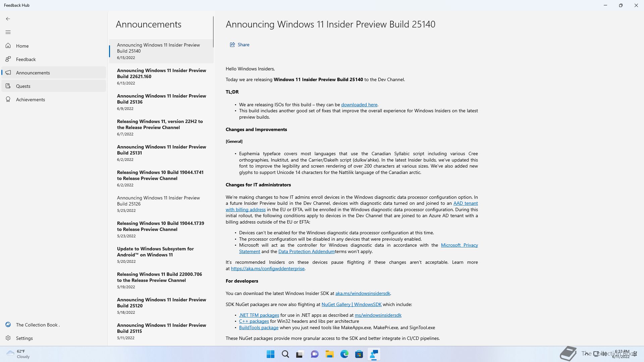Open announcement for Build 25131
644x362 pixels.
(x=161, y=153)
